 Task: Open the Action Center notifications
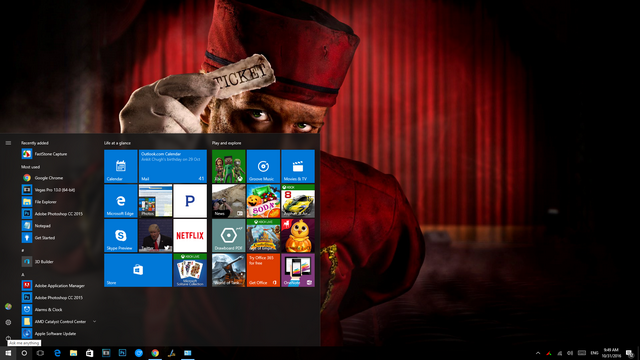tap(630, 353)
